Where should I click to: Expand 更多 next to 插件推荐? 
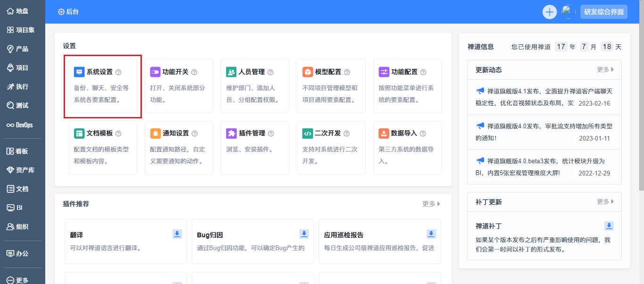[431, 204]
